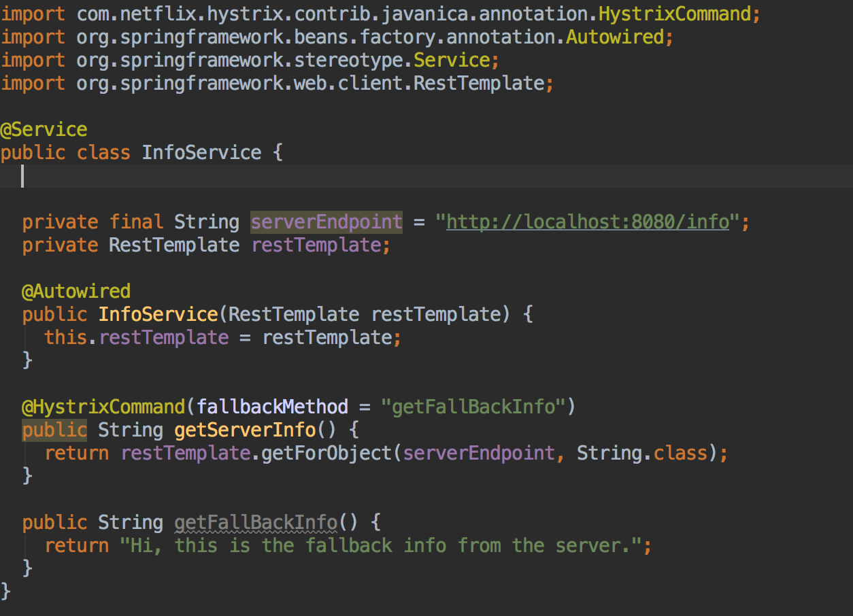Click this.restTemplate in the constructor body
The image size is (853, 616).
coord(136,337)
